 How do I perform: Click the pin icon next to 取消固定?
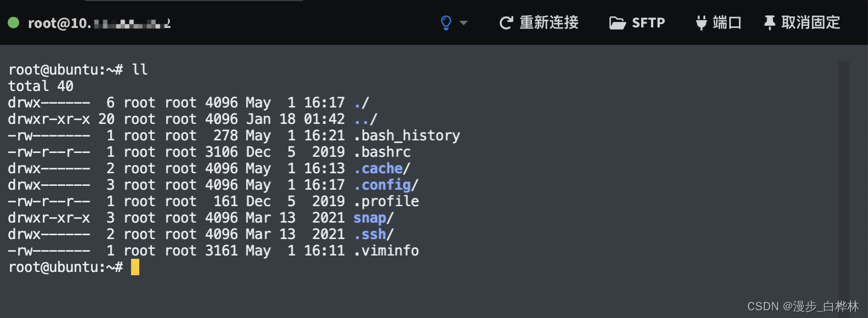769,22
